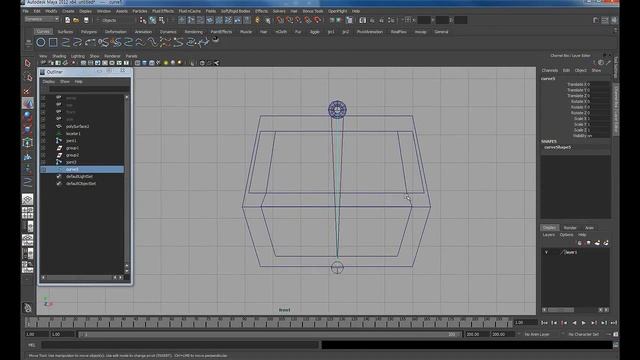Click the Visibility channel value
The width and height of the screenshot is (640, 360).
[x=599, y=136]
